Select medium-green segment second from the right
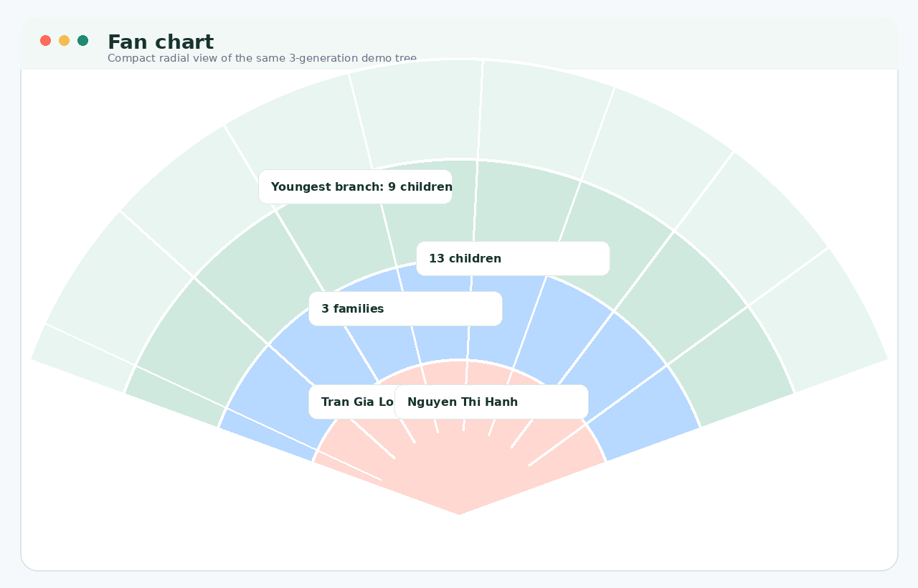 point(681,298)
